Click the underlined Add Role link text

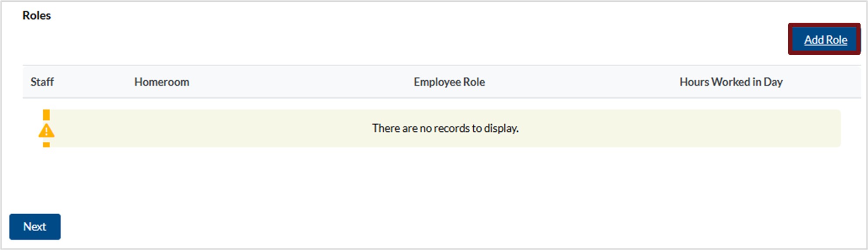click(x=825, y=40)
